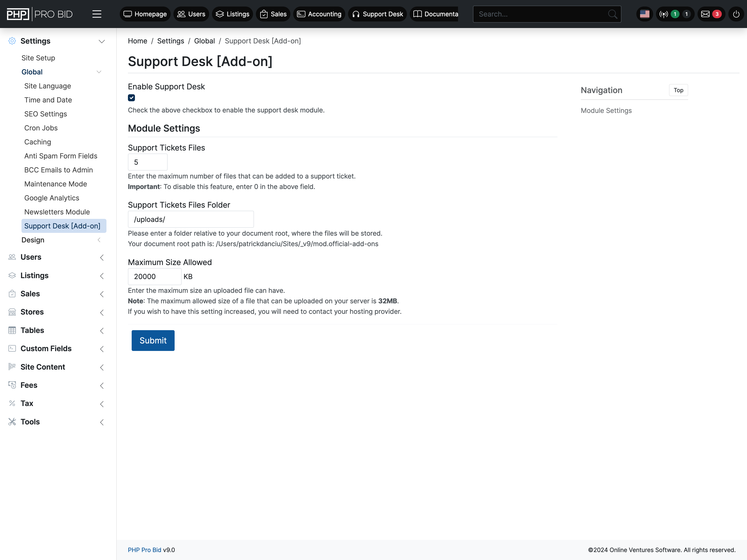Screen dimensions: 747x560
Task: Open the envelope messages icon
Action: [705, 14]
